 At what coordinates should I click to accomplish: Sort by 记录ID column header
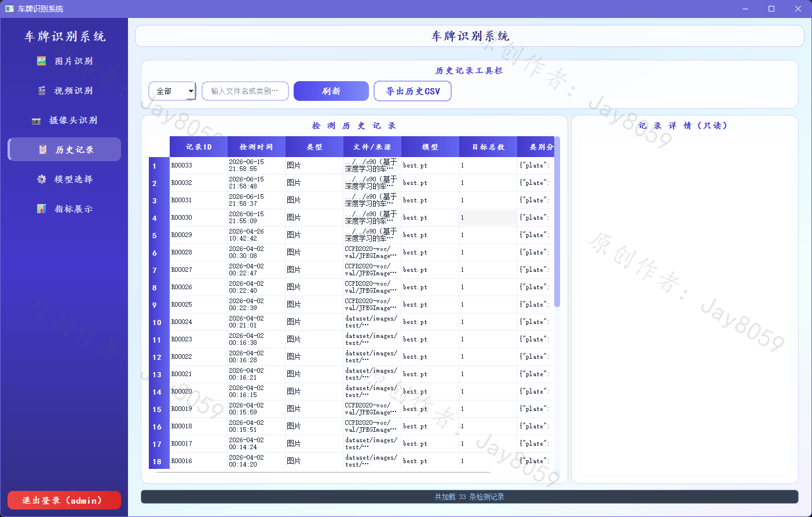coord(199,147)
